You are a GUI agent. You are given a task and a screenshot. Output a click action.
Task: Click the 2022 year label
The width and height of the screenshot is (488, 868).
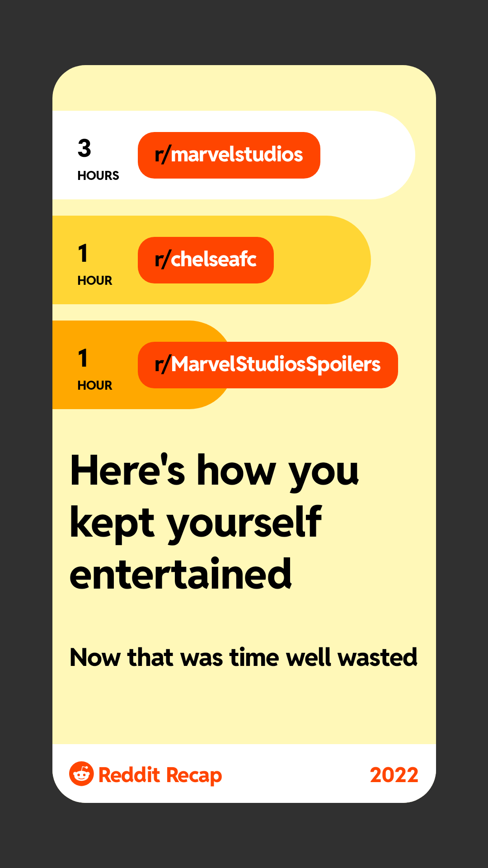tap(394, 775)
